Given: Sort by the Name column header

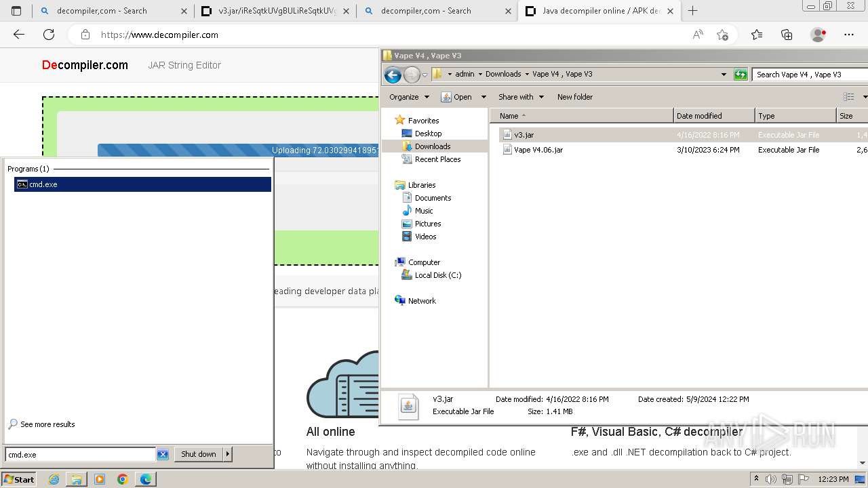Looking at the screenshot, I should (x=582, y=116).
